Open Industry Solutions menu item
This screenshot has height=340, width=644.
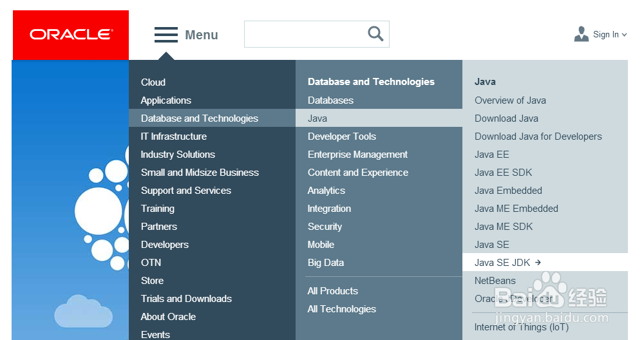(x=178, y=155)
